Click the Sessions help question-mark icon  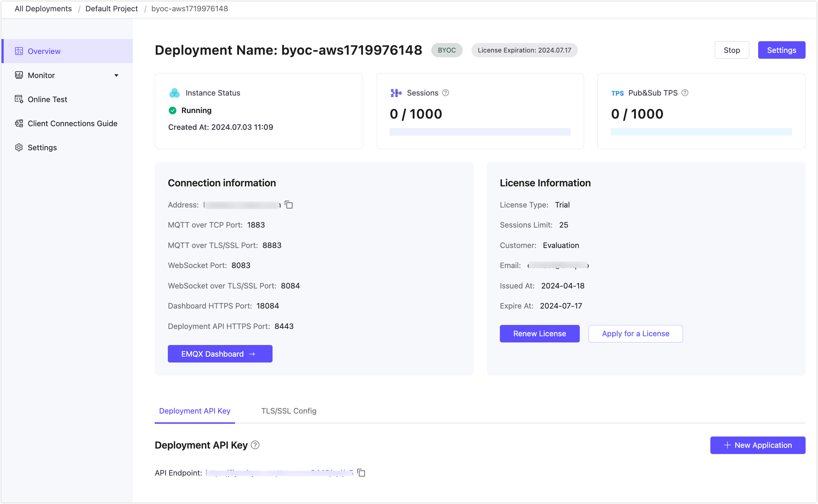(x=445, y=93)
